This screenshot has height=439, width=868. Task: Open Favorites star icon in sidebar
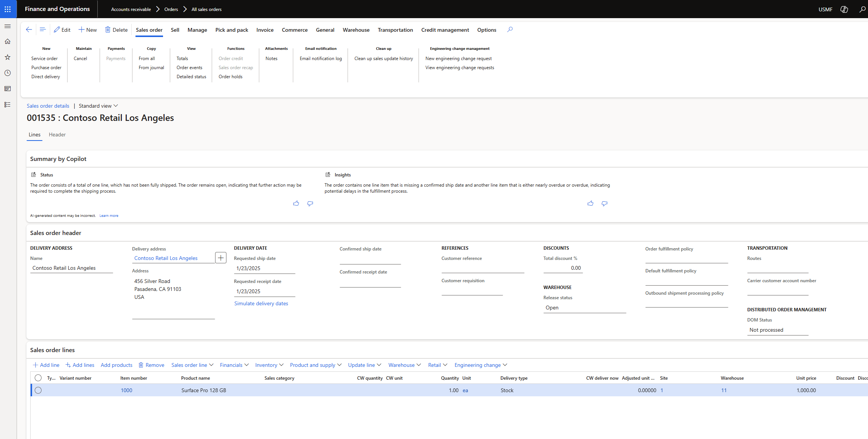tap(8, 57)
